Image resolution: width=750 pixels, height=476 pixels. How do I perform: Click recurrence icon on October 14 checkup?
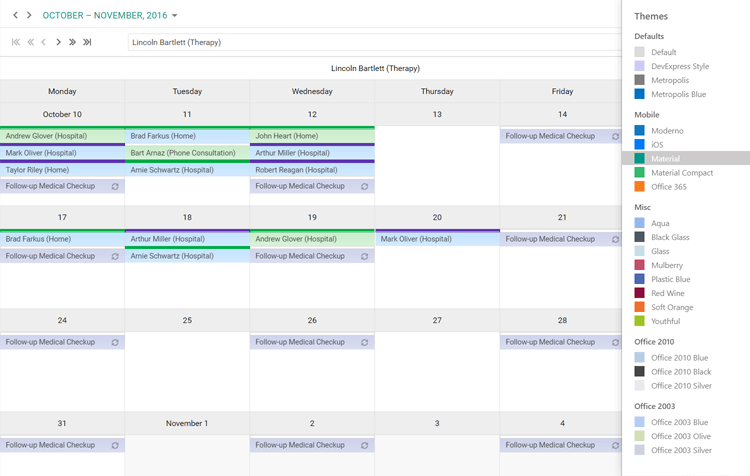tap(615, 136)
